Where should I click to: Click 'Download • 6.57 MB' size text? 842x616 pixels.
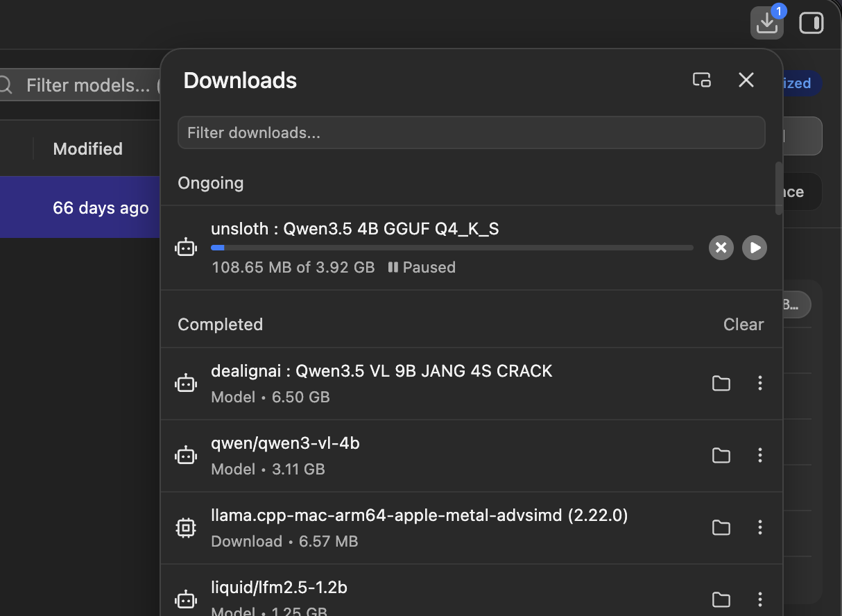pos(284,542)
